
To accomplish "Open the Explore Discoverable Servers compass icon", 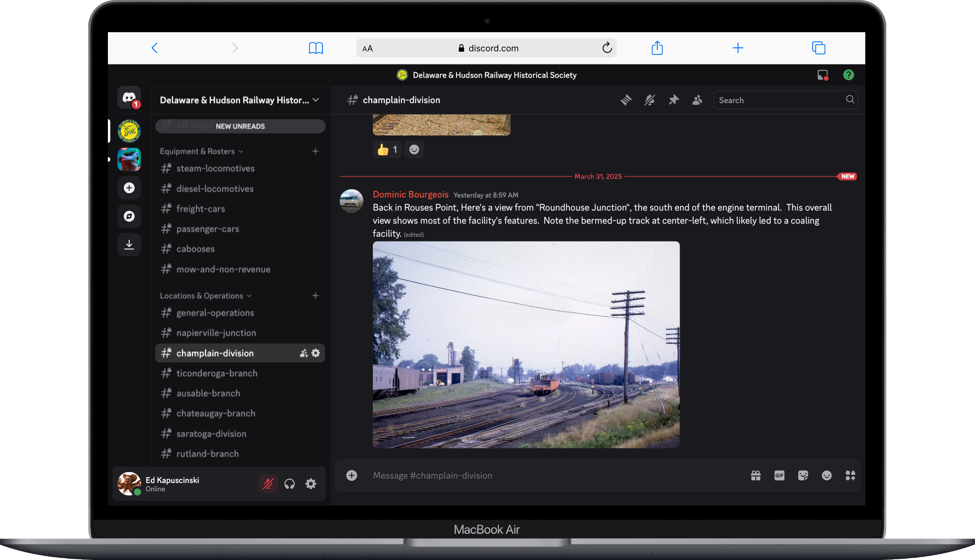I will pyautogui.click(x=129, y=216).
